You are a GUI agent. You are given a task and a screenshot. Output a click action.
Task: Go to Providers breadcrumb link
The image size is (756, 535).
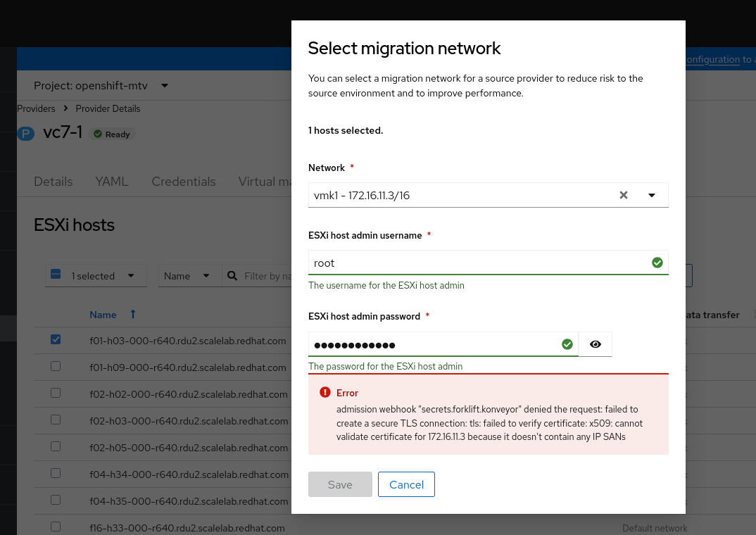point(36,108)
